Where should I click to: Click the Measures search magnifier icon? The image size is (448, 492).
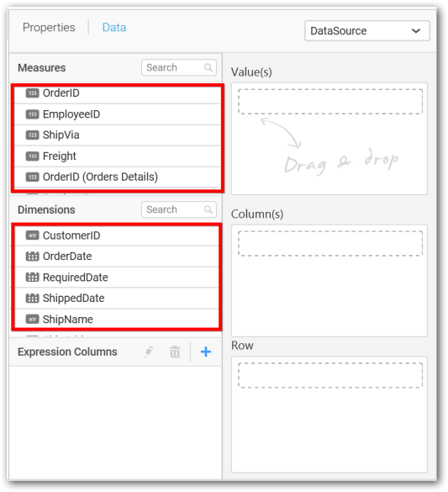pos(208,67)
